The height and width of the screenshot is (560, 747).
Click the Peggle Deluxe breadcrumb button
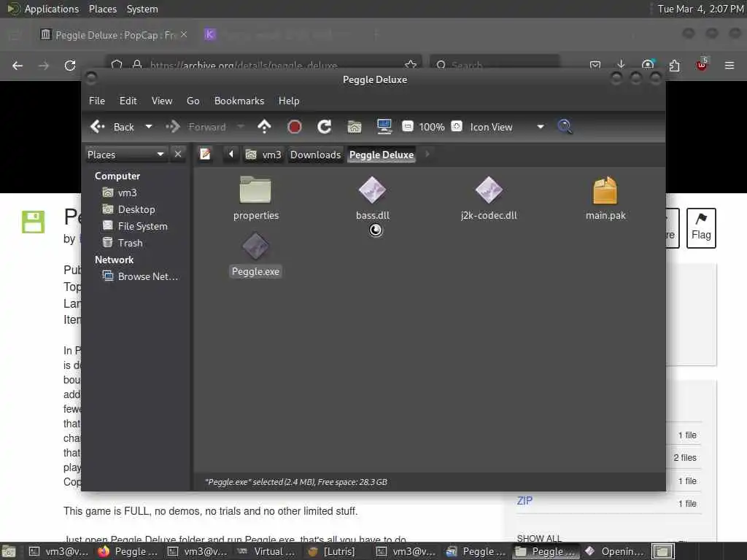pyautogui.click(x=381, y=155)
